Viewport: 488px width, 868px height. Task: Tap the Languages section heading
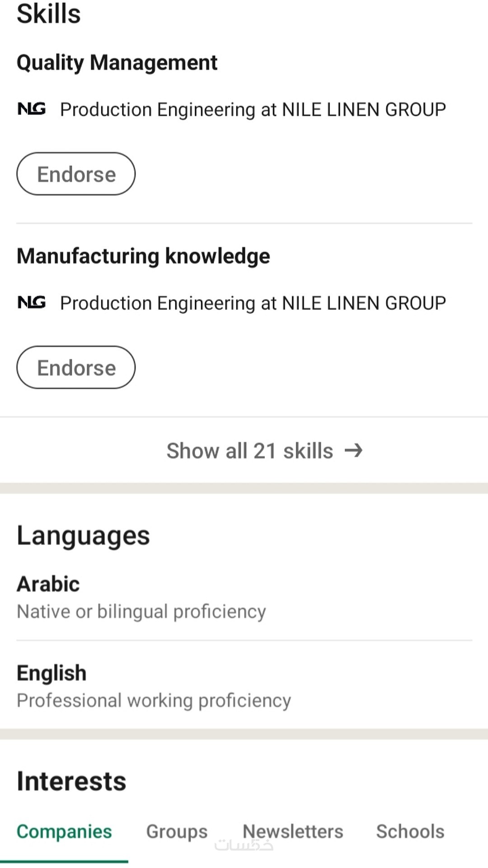point(83,536)
